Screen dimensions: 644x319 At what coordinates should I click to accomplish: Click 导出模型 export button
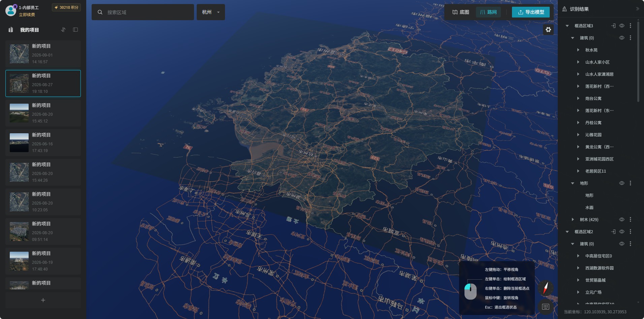point(531,12)
